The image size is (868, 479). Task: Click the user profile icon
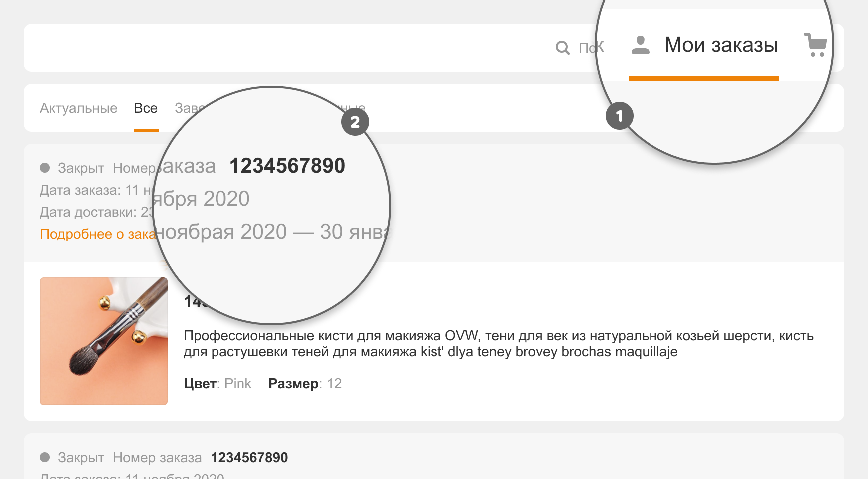[x=640, y=45]
